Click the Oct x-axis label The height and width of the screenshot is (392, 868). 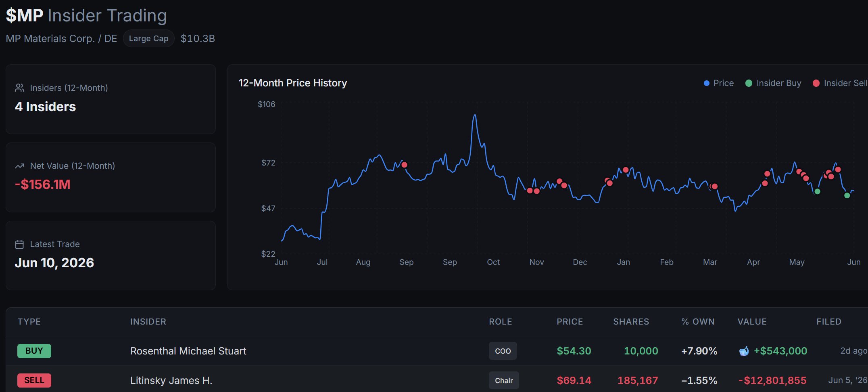(493, 262)
